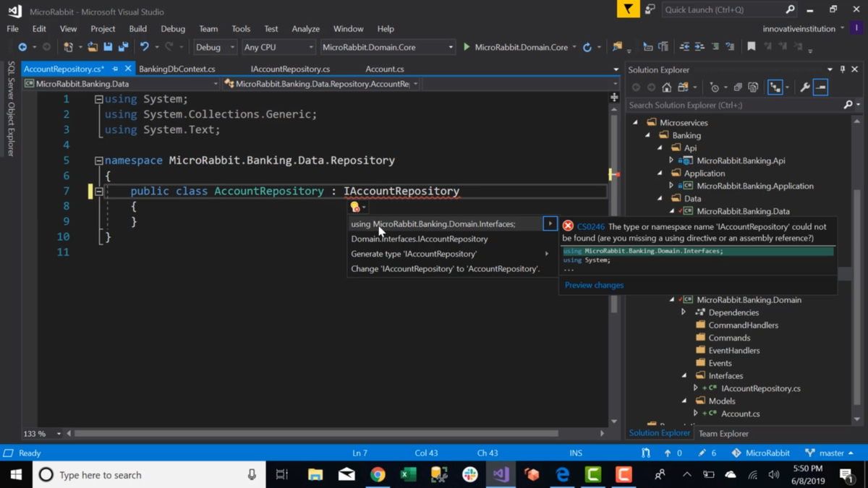The height and width of the screenshot is (488, 868).
Task: Open the MicroRabbit.Banking.Data project scope dropdown
Action: [121, 84]
